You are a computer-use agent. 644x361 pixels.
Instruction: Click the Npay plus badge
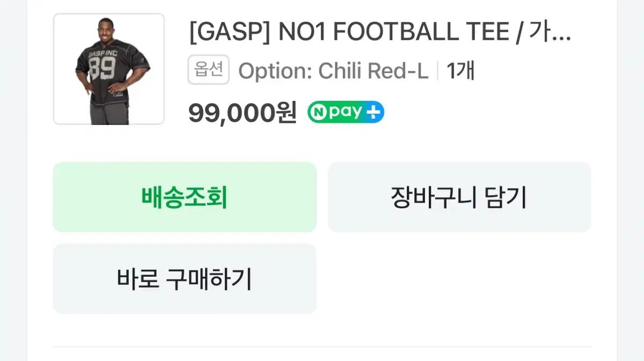click(x=346, y=113)
